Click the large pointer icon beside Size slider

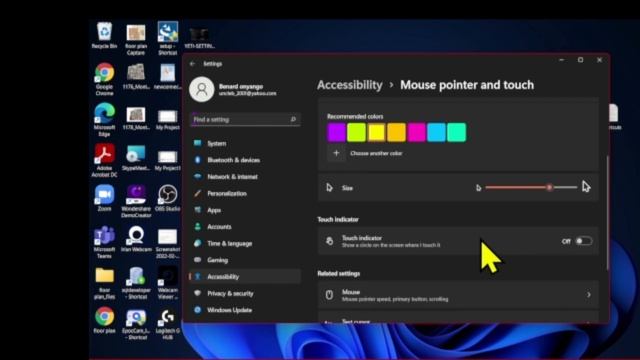click(x=586, y=187)
